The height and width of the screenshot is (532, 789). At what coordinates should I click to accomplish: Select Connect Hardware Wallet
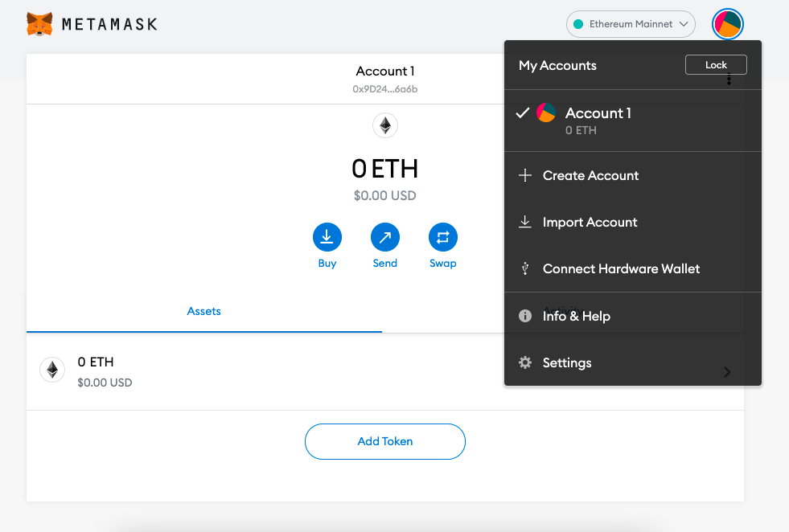(x=632, y=269)
